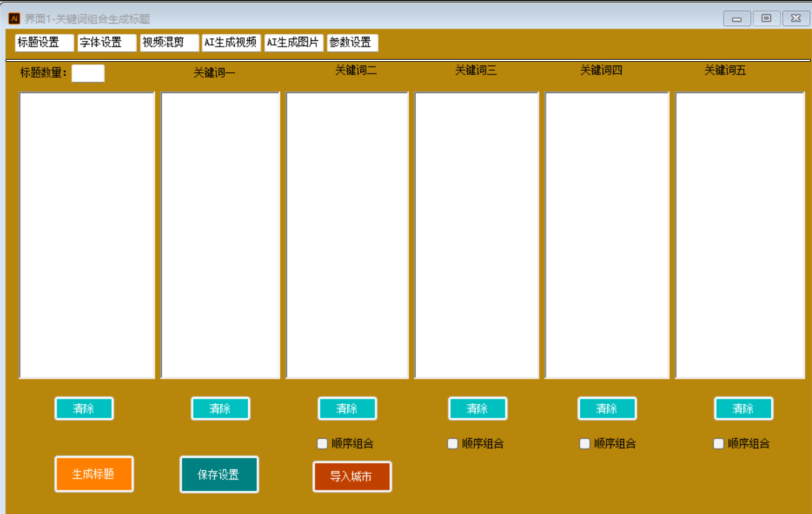Open the AI生成图片 tab
812x514 pixels.
point(293,42)
